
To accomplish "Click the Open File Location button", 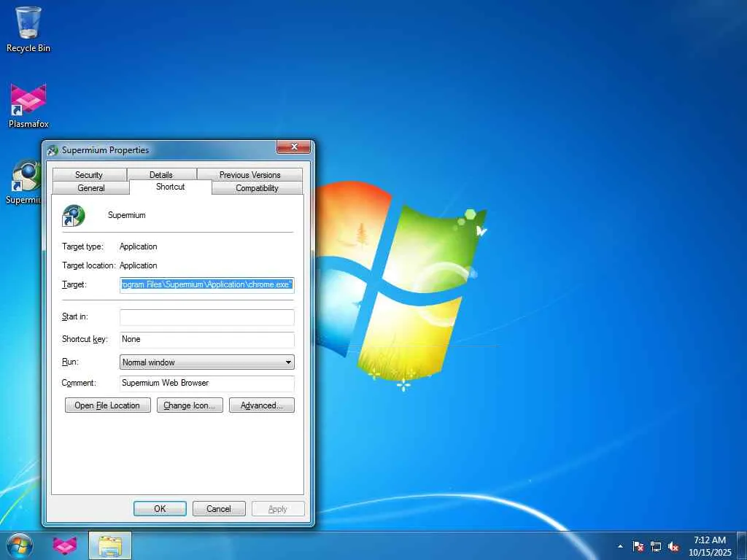I will (x=107, y=405).
